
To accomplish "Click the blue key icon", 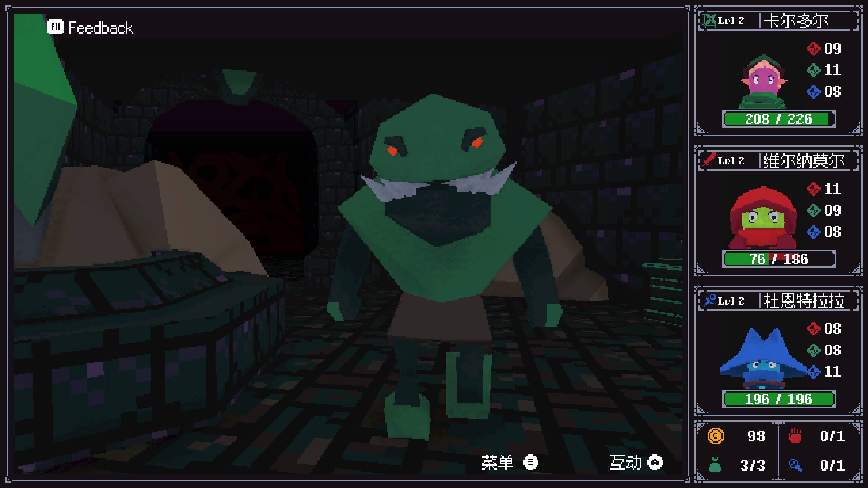I will (795, 465).
